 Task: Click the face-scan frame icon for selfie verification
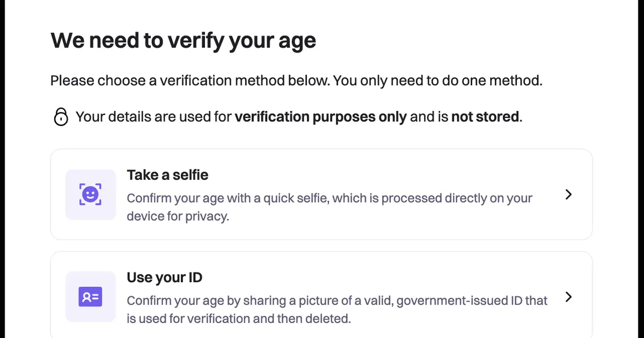(x=90, y=194)
